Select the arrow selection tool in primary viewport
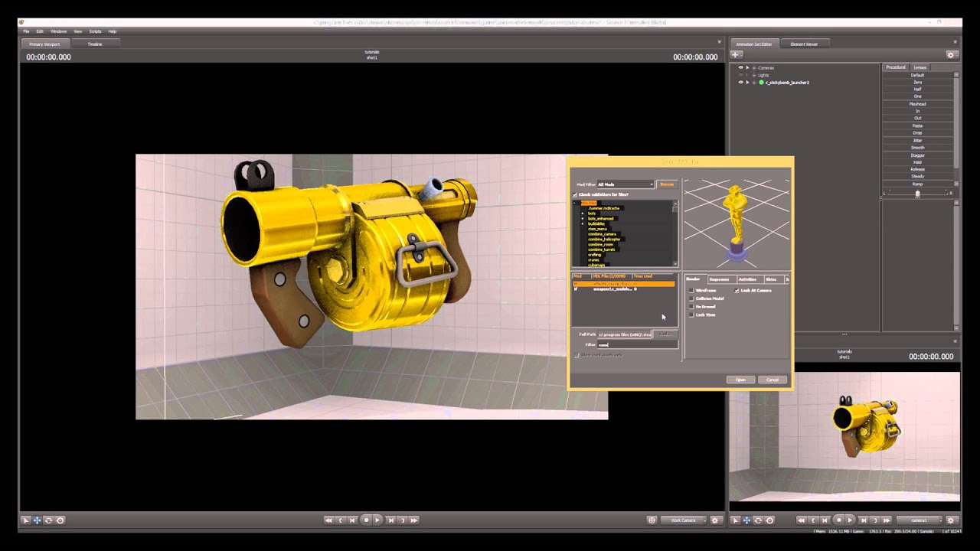980x551 pixels. point(25,520)
